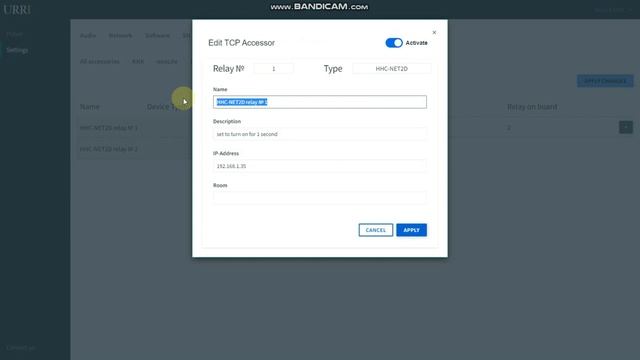
Task: Click the Name column header in table
Action: click(90, 107)
